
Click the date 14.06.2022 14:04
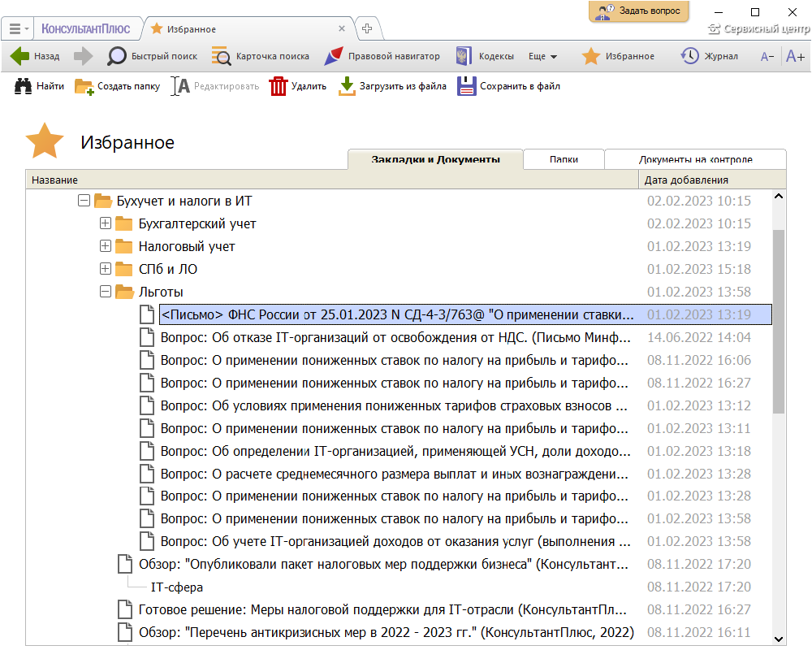[698, 337]
